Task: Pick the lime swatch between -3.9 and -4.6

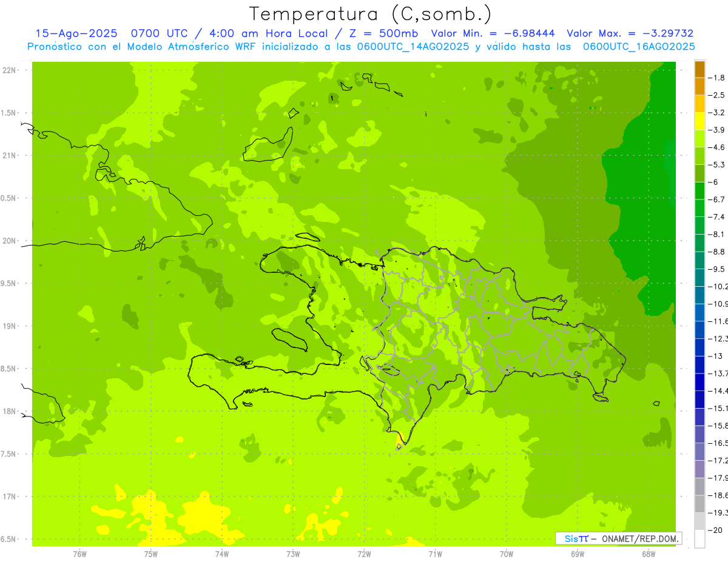Action: click(x=699, y=138)
